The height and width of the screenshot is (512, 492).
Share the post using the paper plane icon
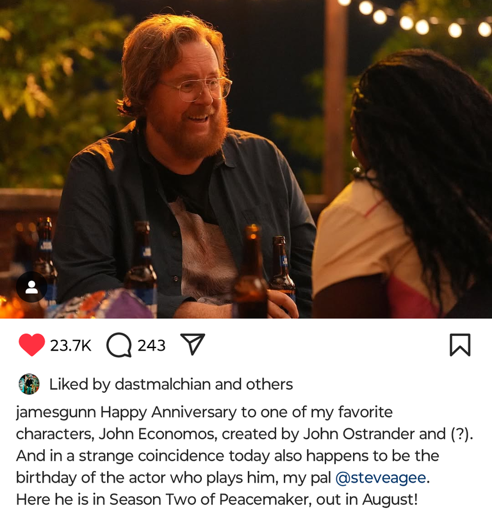point(192,344)
